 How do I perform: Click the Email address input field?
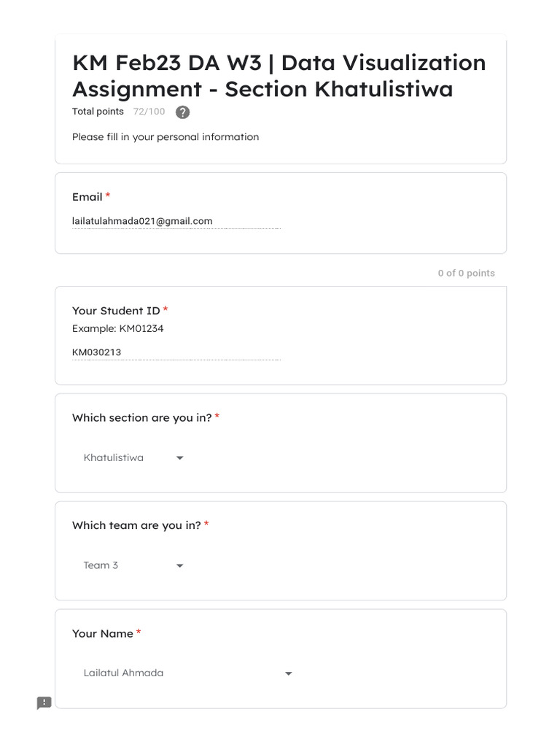click(x=176, y=221)
